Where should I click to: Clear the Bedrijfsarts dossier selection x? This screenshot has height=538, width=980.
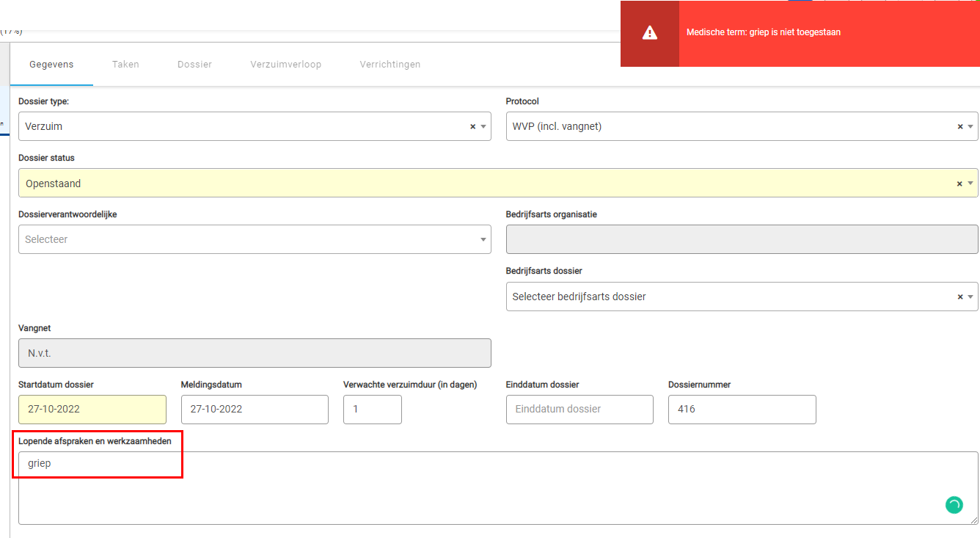pyautogui.click(x=960, y=297)
